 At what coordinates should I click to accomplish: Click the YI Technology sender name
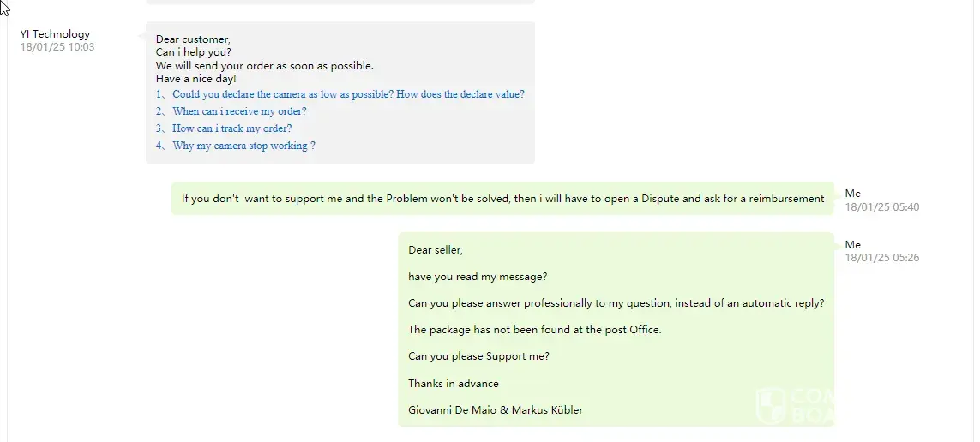[x=55, y=34]
